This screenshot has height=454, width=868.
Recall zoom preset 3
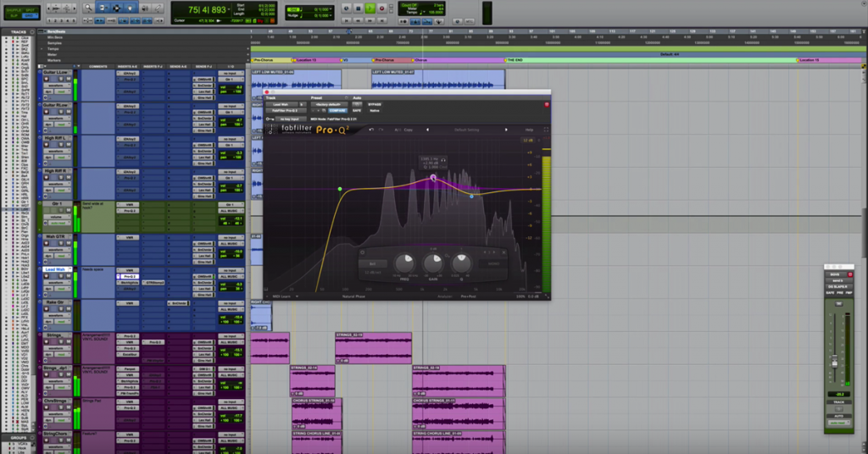tap(62, 20)
